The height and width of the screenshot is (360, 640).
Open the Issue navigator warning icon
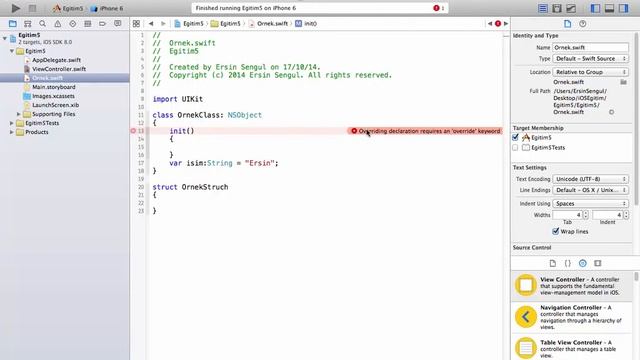point(58,24)
